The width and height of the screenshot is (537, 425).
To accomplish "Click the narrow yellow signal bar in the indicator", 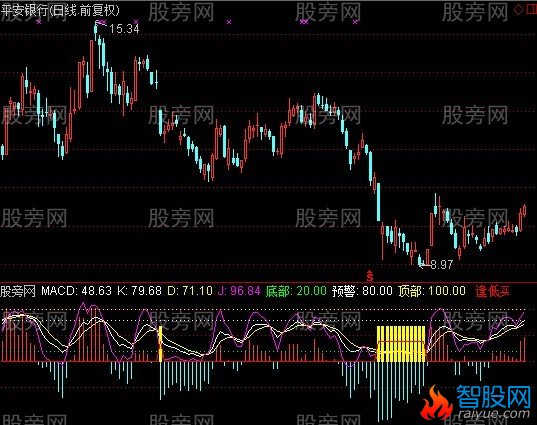I will click(x=160, y=344).
